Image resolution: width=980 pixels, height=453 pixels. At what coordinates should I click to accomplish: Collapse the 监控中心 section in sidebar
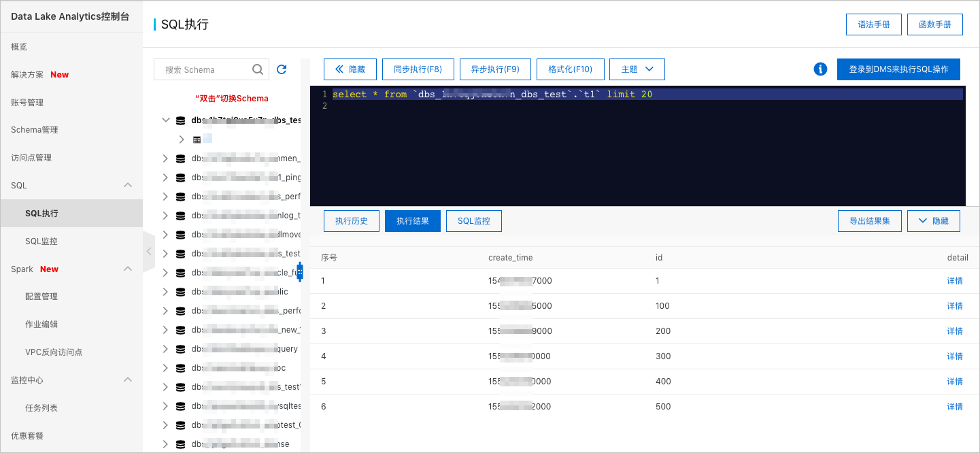(127, 380)
